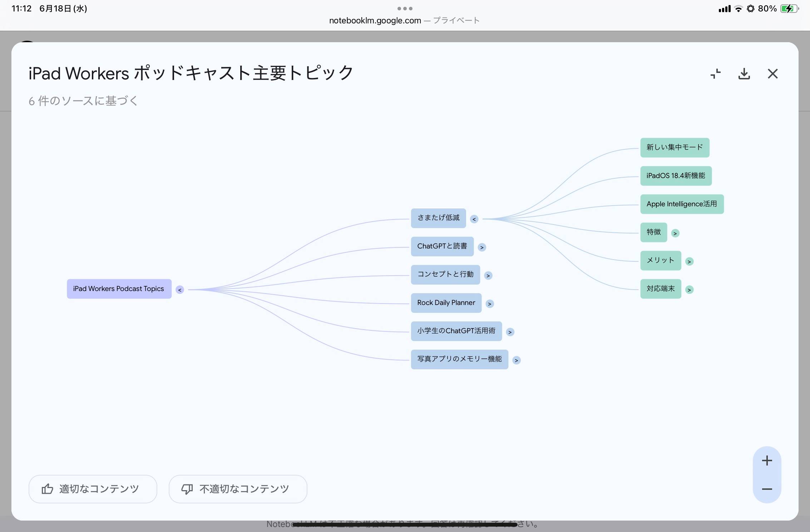The height and width of the screenshot is (532, 810).
Task: Download the mind map image
Action: (744, 74)
